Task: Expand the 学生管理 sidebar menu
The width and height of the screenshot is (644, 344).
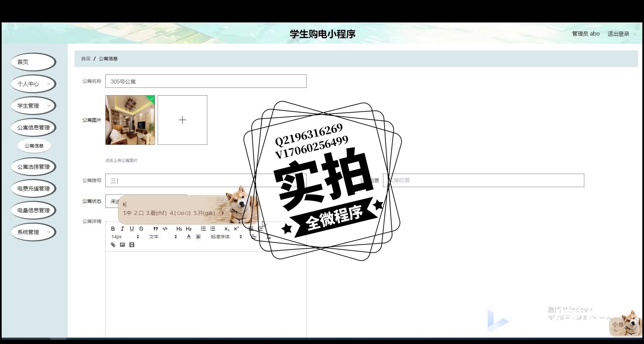Action: [x=33, y=106]
